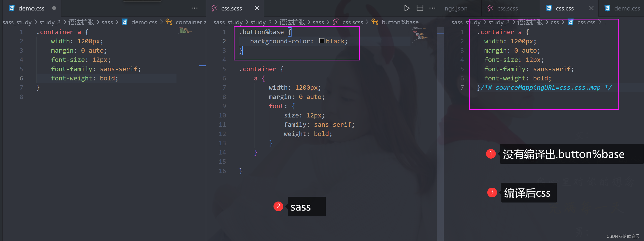This screenshot has height=241, width=644.
Task: Click the CSS icon on the css.css tab
Action: click(549, 8)
